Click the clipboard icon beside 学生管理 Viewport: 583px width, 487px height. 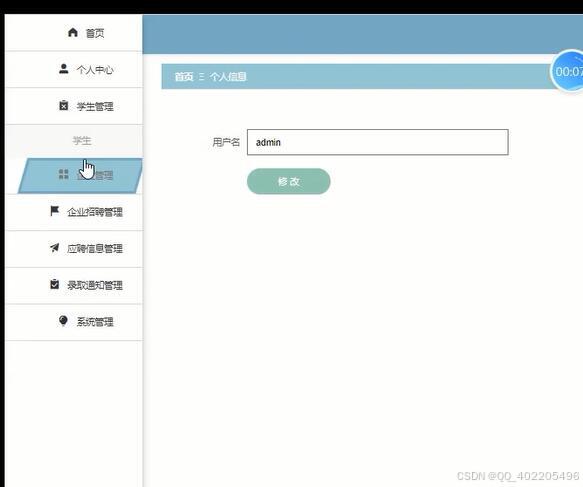(x=64, y=106)
